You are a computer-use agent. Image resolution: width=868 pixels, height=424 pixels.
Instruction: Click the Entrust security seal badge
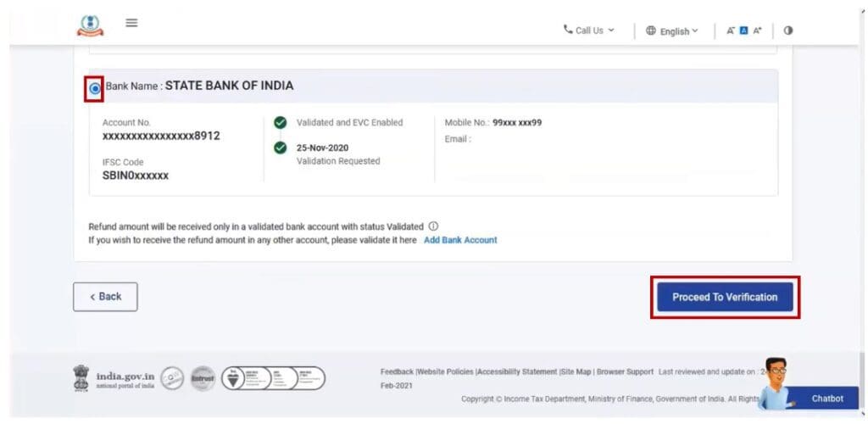coord(203,378)
